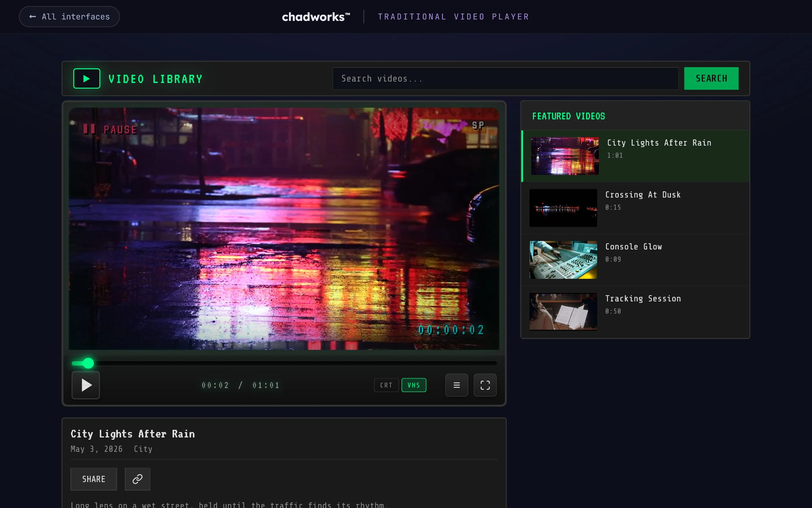
Task: Select City Lights After Rain thumbnail
Action: [x=565, y=156]
